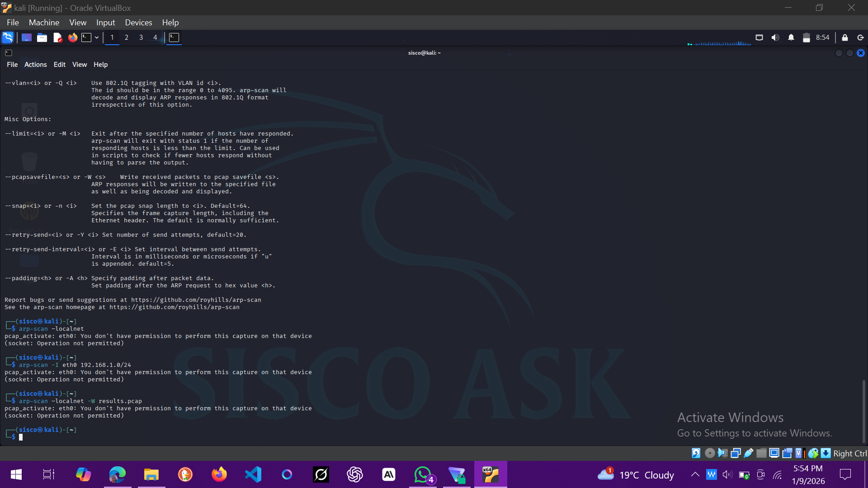Open Kali notifications bell
This screenshot has width=868, height=488.
pyautogui.click(x=791, y=38)
